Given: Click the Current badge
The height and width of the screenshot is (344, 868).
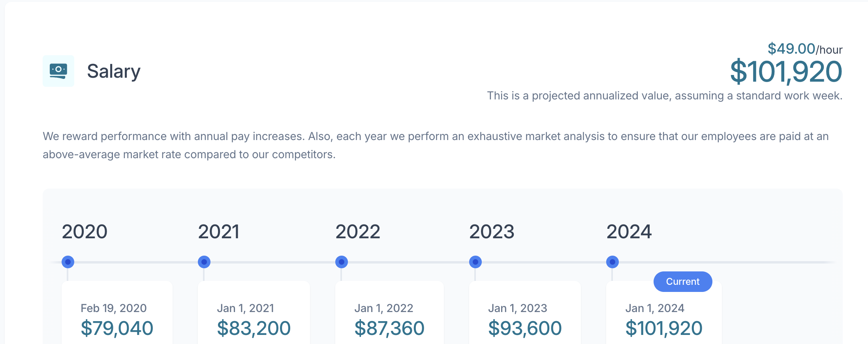Looking at the screenshot, I should 683,282.
